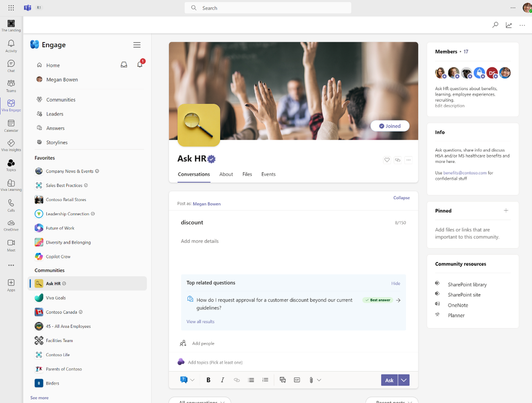Open Calls in the left rail
The width and height of the screenshot is (532, 403).
point(11,205)
